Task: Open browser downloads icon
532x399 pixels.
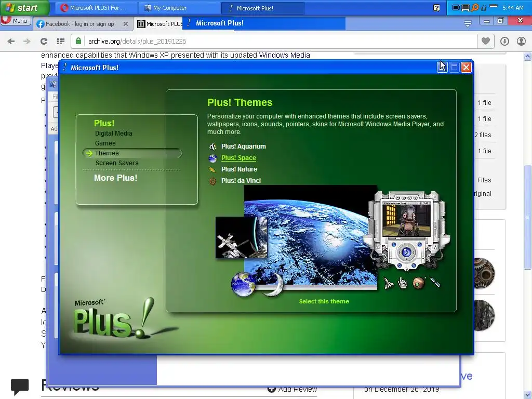Action: (504, 42)
